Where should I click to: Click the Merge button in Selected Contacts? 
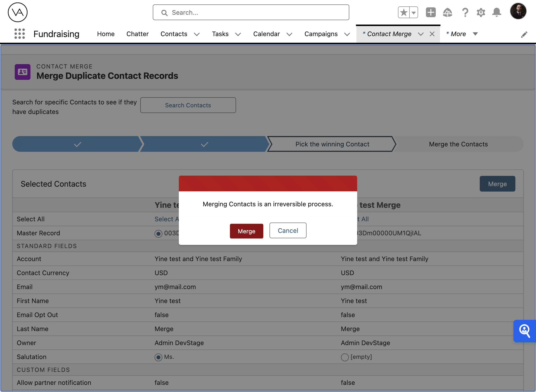pos(497,184)
